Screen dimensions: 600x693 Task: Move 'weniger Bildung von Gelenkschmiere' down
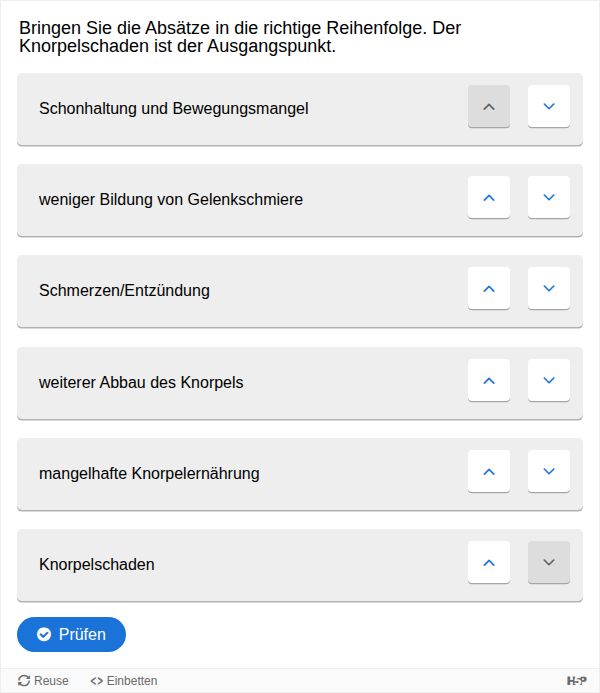pyautogui.click(x=548, y=197)
